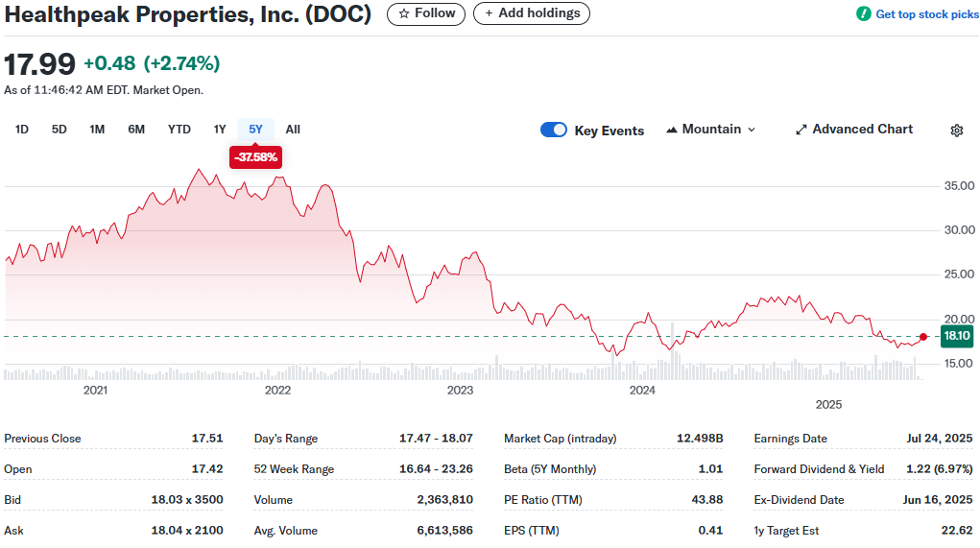Click the 17.99 current price

39,63
